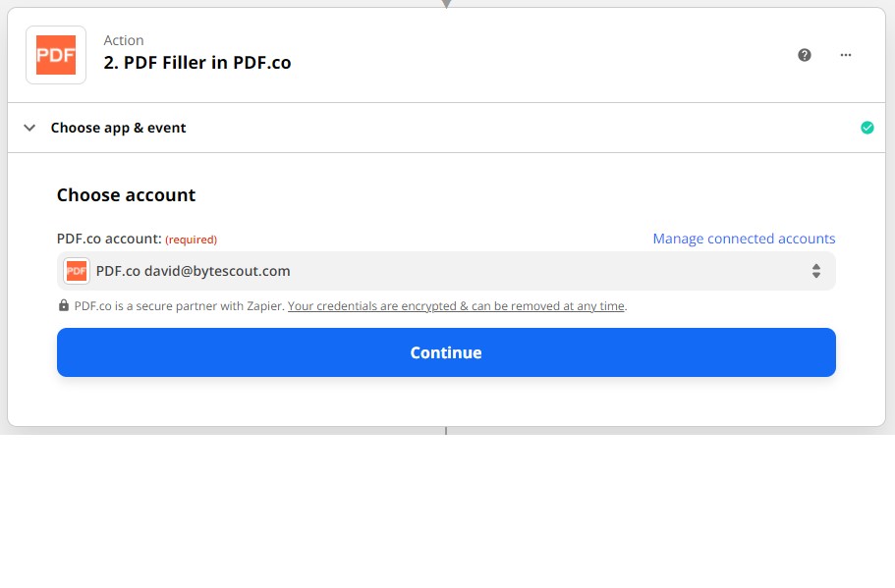Screen dimensions: 895x588
Task: Open the help question mark icon
Action: click(x=805, y=55)
